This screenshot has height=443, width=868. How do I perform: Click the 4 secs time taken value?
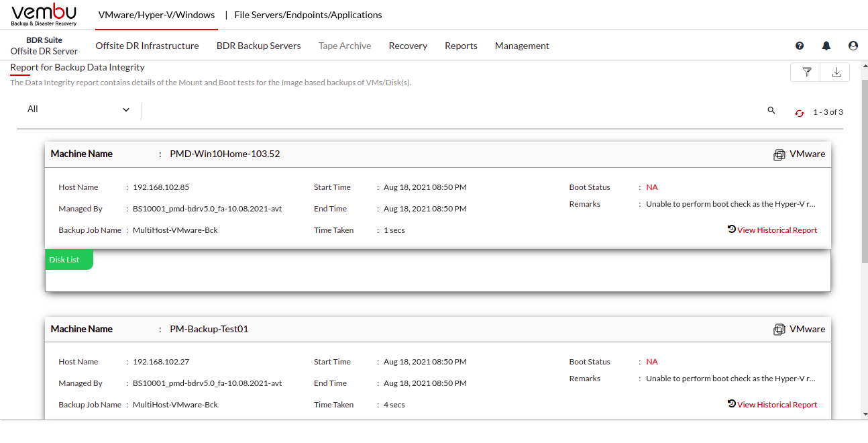[x=394, y=405]
